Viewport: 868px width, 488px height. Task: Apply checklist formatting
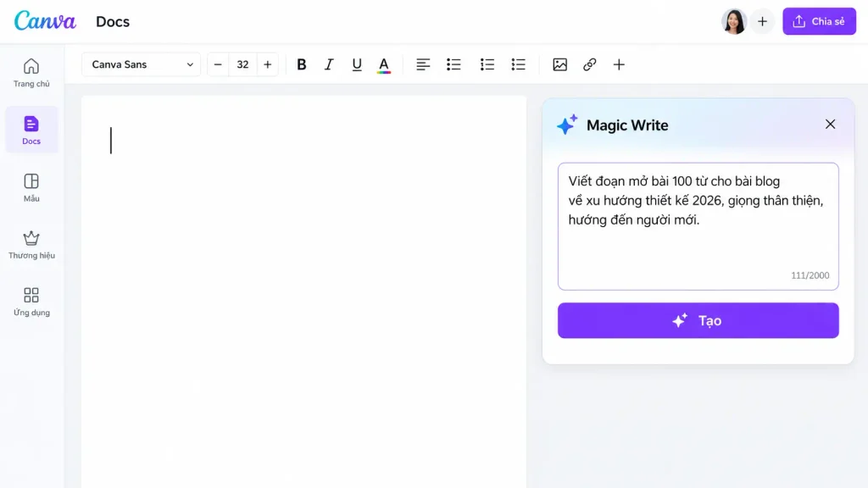(519, 64)
